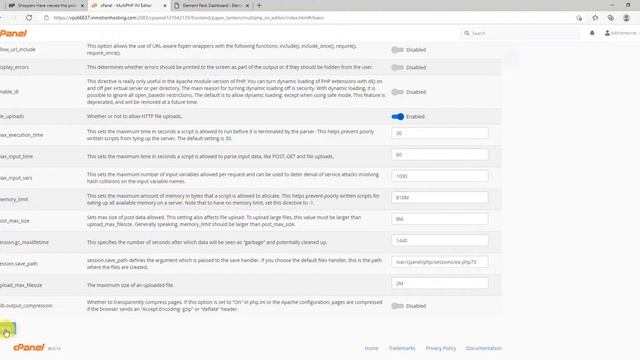Minimize the browser window

pos(612,5)
